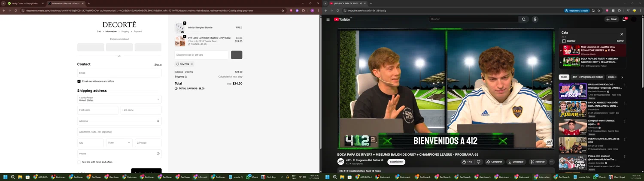Click the Recortar clip button
Screen dimensions: 644x181
(537, 162)
